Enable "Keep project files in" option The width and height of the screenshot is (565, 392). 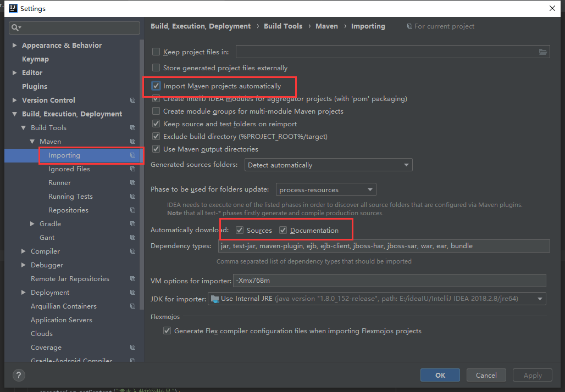pyautogui.click(x=156, y=52)
